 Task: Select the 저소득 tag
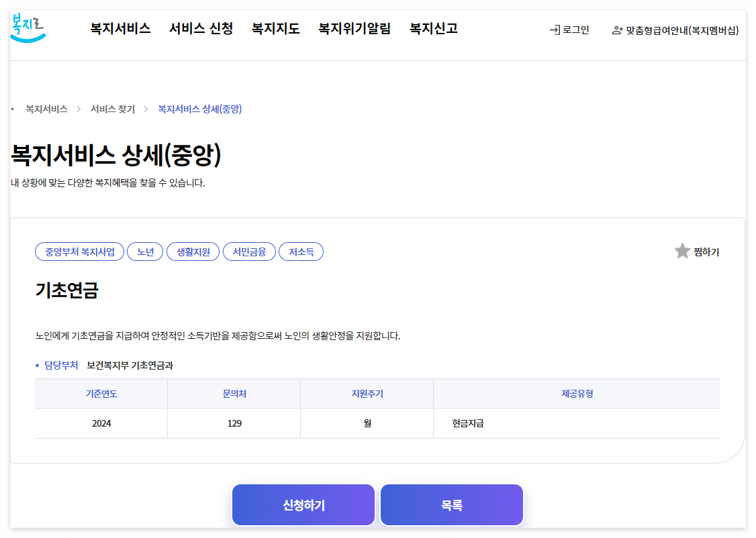[301, 252]
